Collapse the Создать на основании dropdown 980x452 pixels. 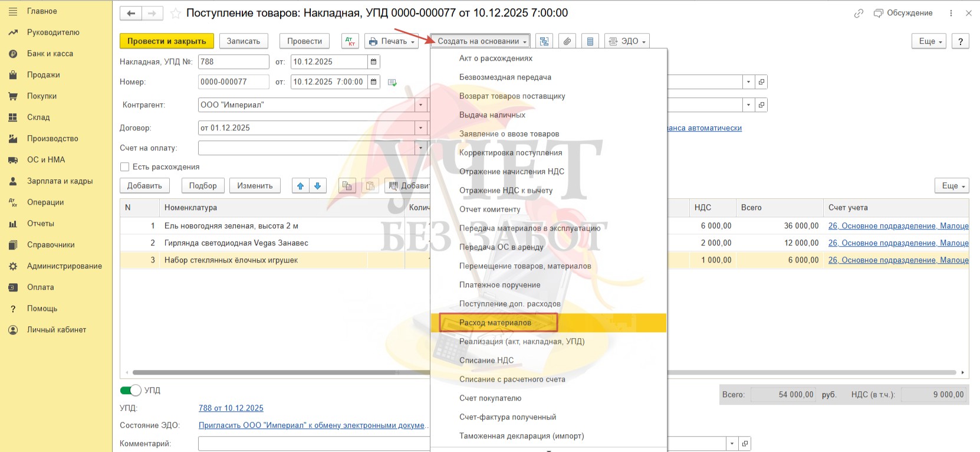click(480, 41)
